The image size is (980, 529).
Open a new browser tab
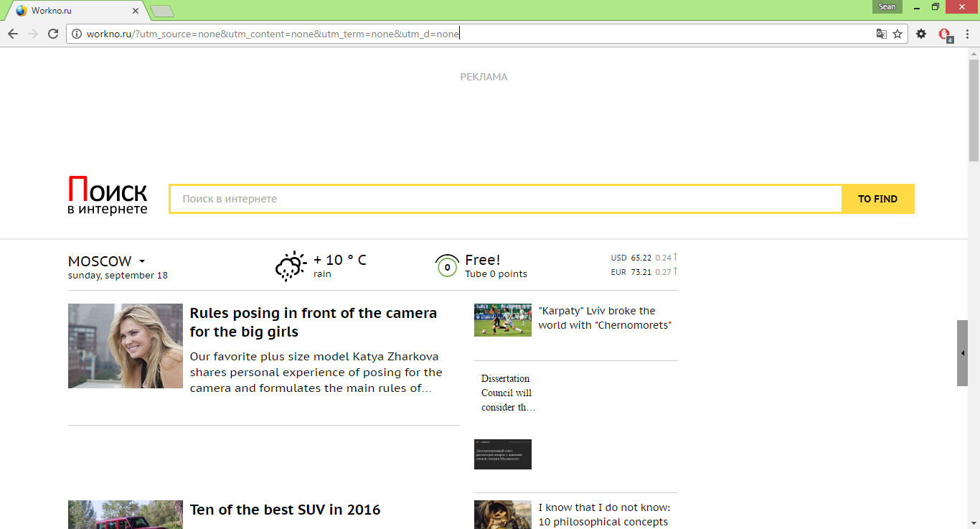tap(161, 11)
